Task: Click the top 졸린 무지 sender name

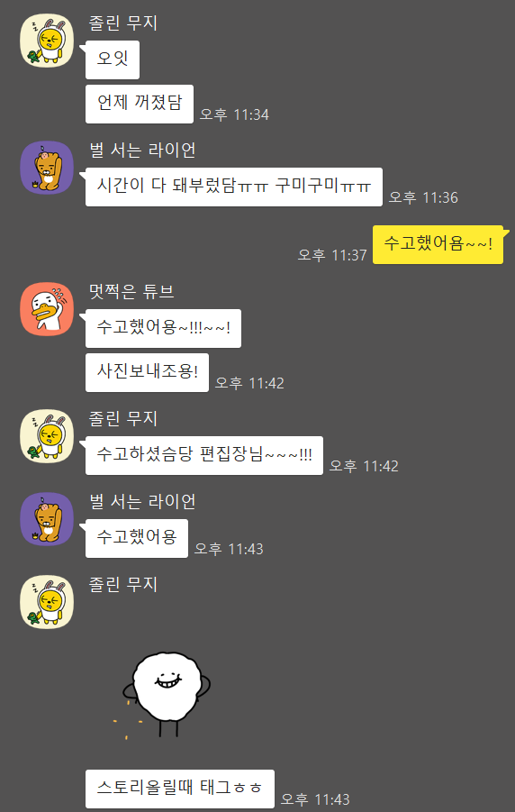Action: (x=123, y=23)
